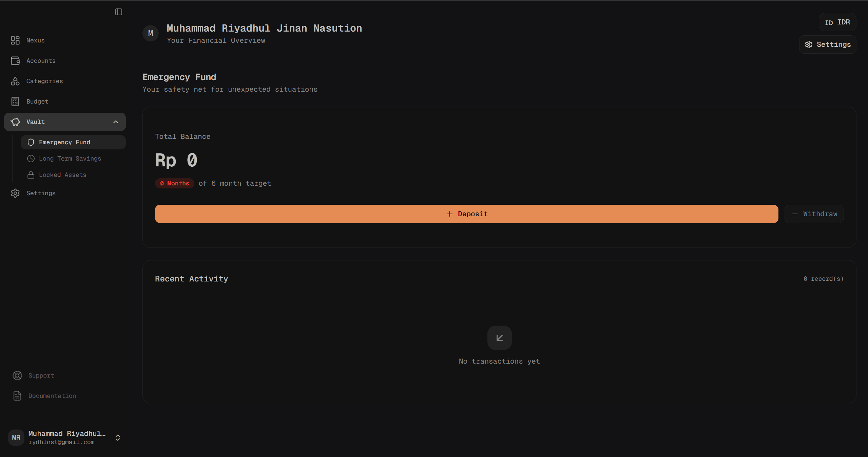
Task: Click the Nexus dashboard grid icon
Action: (x=15, y=40)
